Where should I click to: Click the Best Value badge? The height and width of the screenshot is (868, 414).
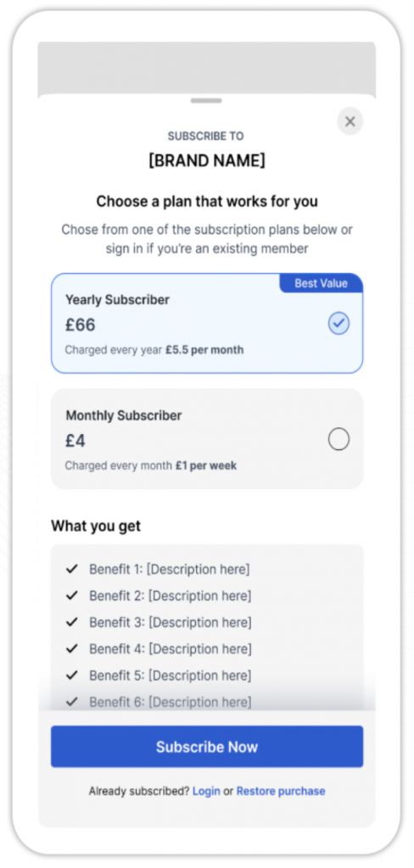pyautogui.click(x=321, y=283)
